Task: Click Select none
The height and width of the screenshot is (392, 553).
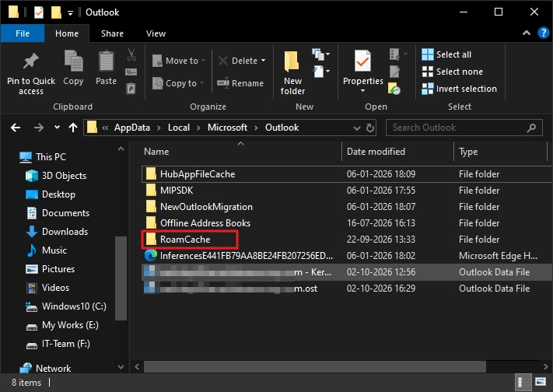Action: 452,72
